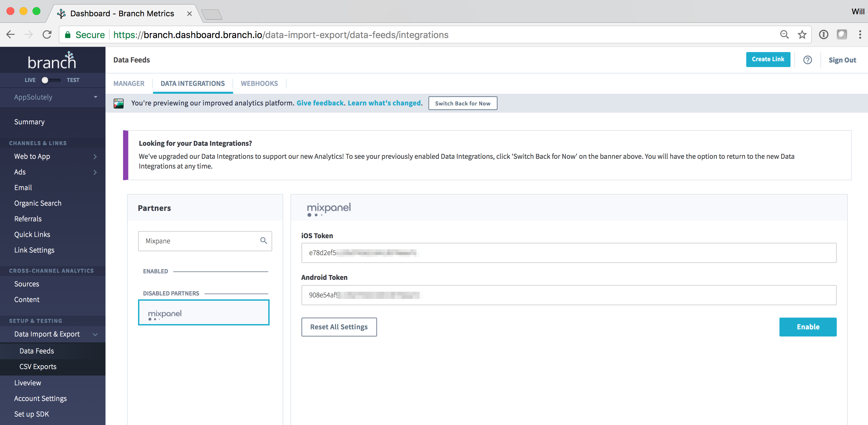
Task: Bookmark this page with the star icon
Action: point(802,34)
